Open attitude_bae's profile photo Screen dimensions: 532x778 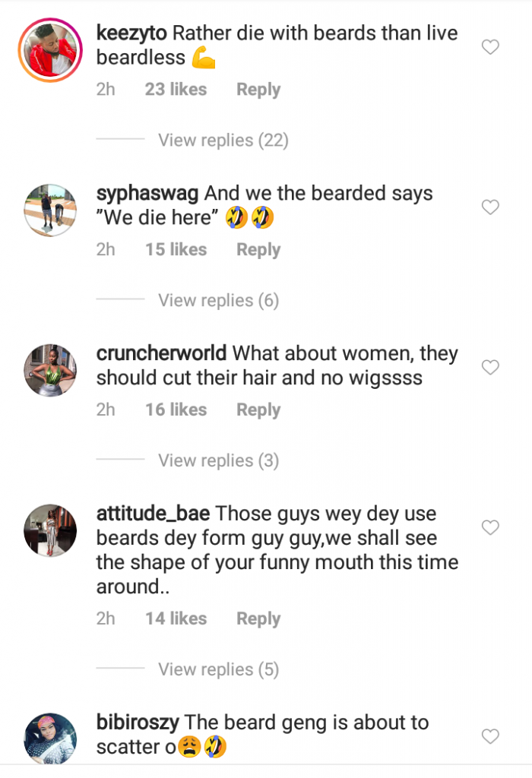coord(50,530)
